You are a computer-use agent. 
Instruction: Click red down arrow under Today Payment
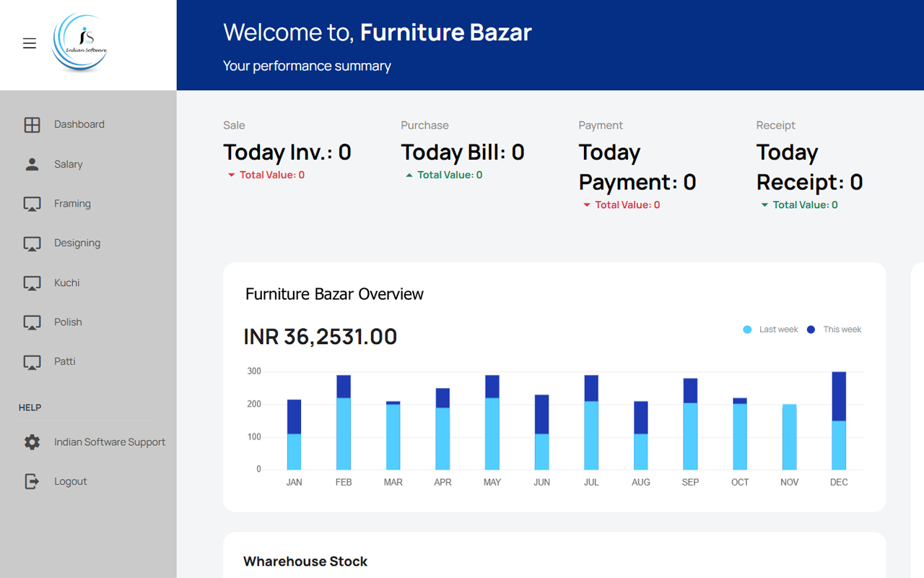pyautogui.click(x=586, y=205)
